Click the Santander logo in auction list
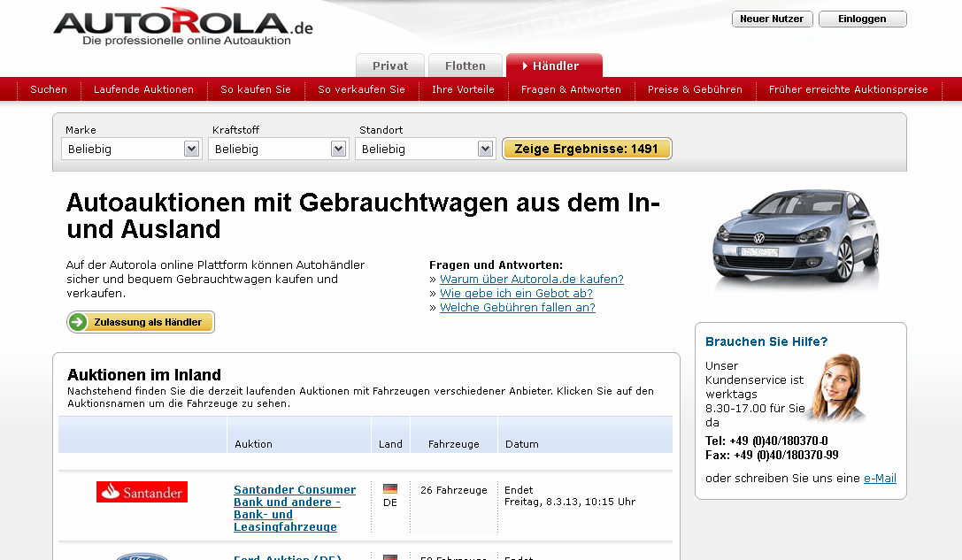This screenshot has height=560, width=962. pos(142,492)
